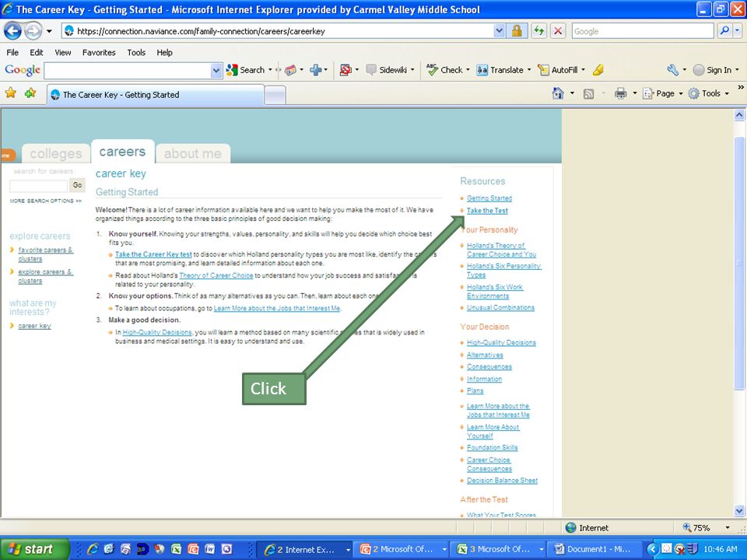Image resolution: width=747 pixels, height=560 pixels.
Task: Click the Translate toolbar button
Action: click(x=500, y=70)
